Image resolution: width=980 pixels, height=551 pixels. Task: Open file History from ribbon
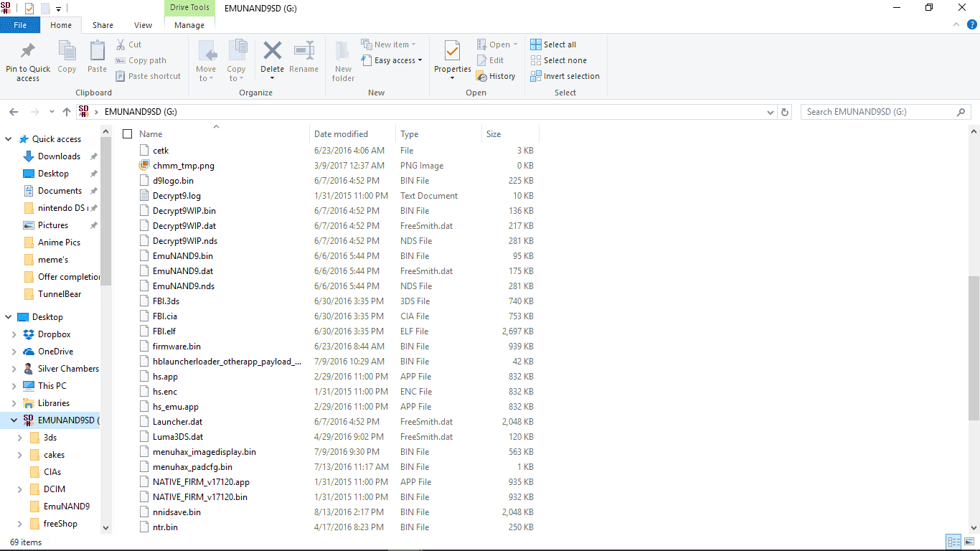496,76
